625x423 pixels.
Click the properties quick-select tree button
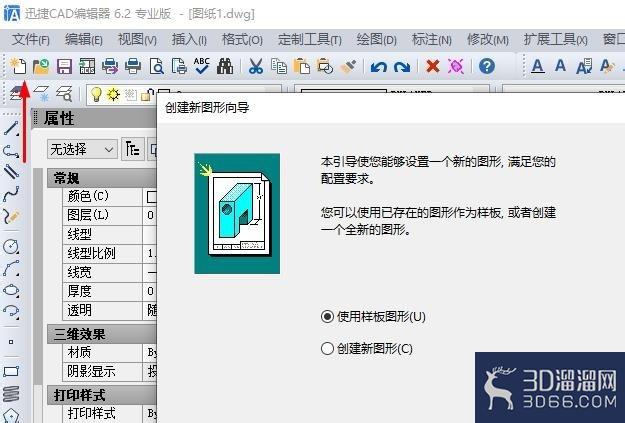coord(133,150)
